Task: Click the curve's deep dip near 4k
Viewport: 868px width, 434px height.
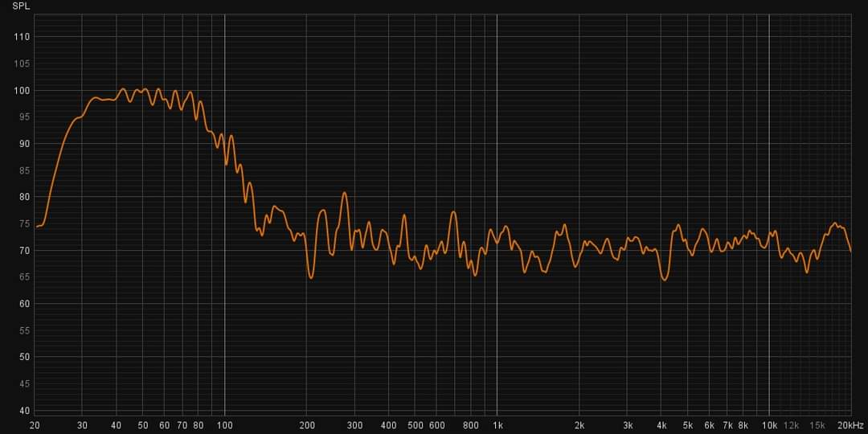Action: click(x=664, y=280)
